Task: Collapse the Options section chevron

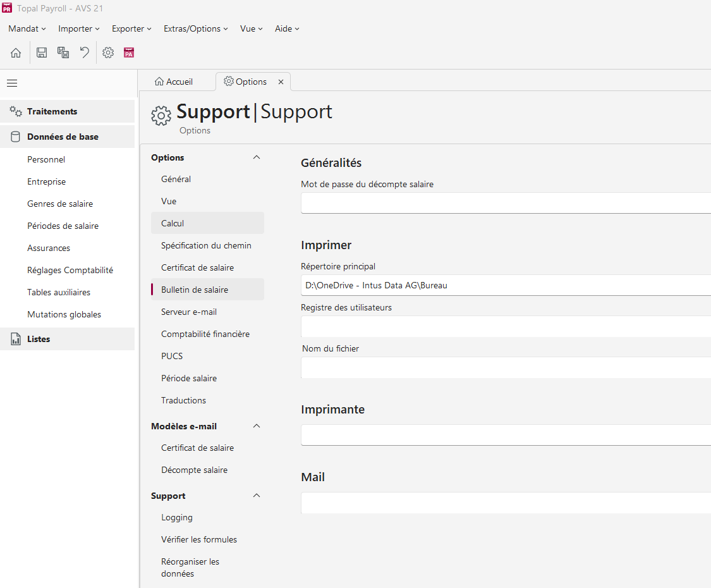Action: click(x=257, y=157)
